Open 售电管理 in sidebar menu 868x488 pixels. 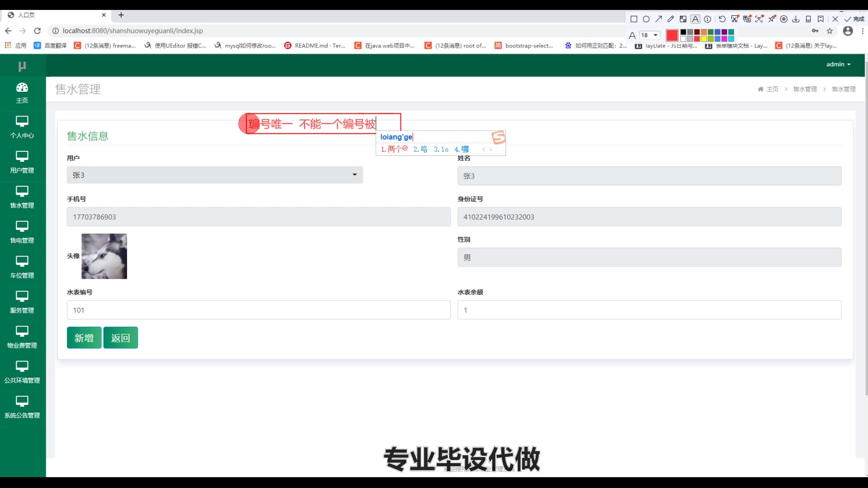(x=22, y=232)
